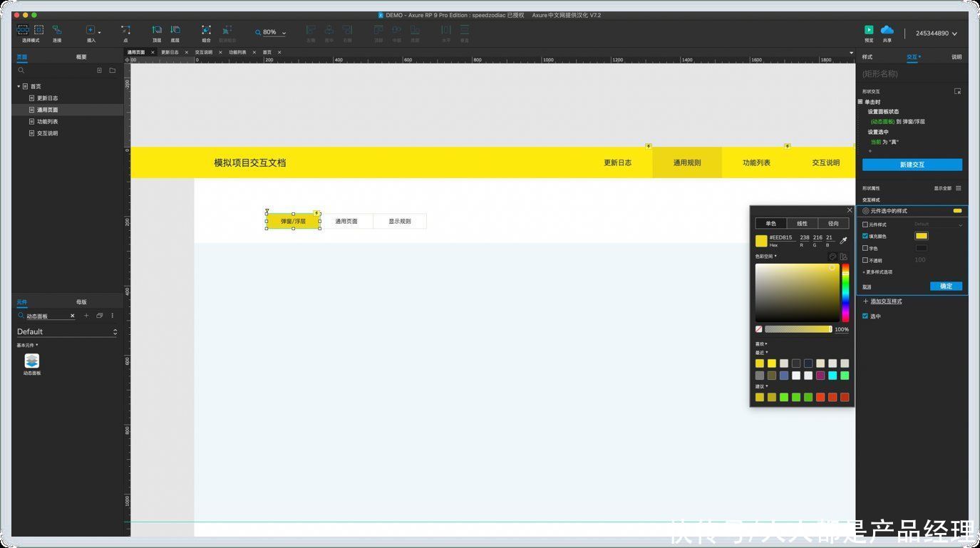980x548 pixels.
Task: Click the fill color swatch beside 填充颜色
Action: point(922,236)
